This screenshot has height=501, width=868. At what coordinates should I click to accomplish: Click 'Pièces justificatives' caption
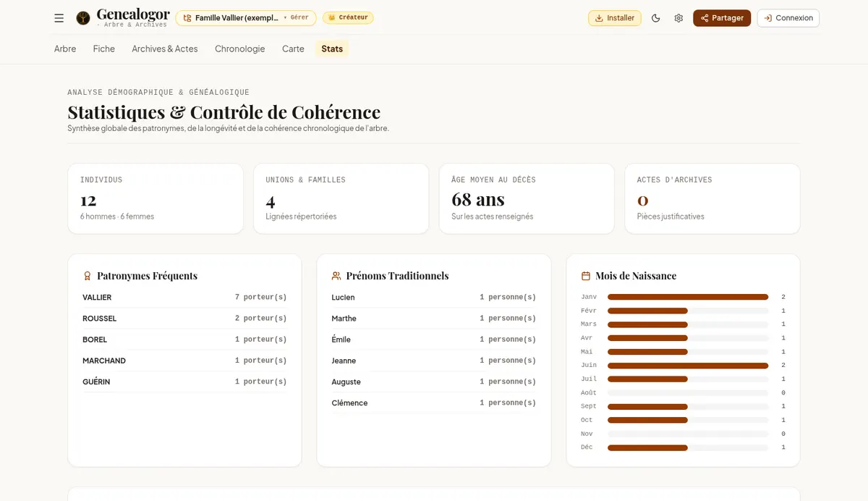click(671, 216)
